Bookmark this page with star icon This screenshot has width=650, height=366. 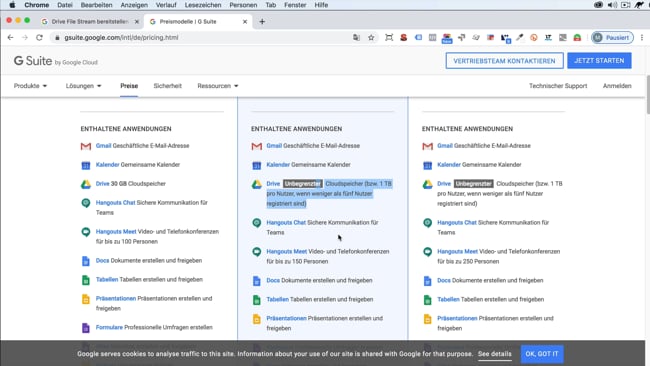click(371, 37)
